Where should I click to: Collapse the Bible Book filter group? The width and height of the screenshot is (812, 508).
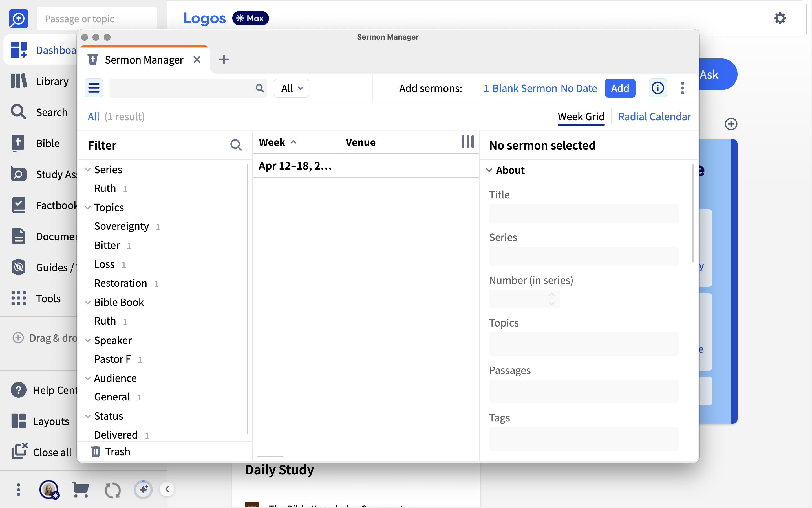88,302
